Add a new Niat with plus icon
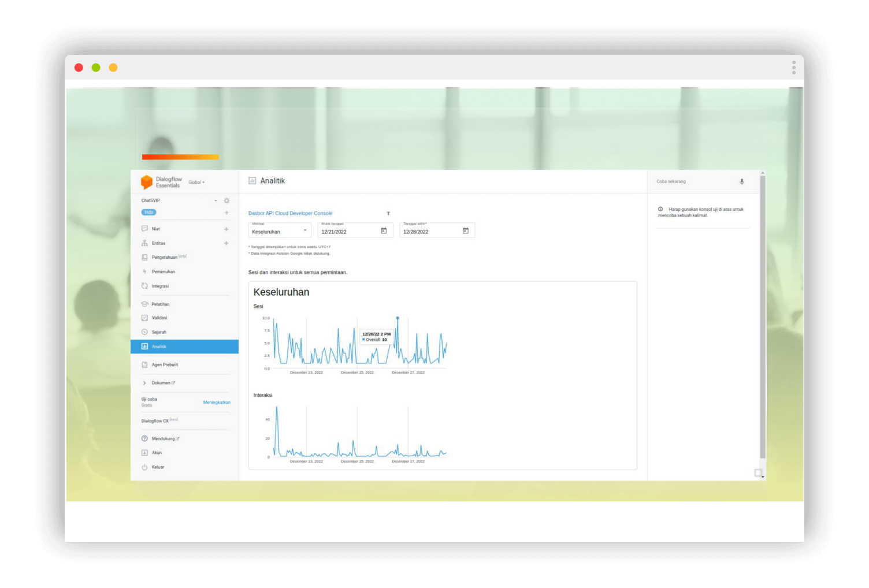Viewport: 869px width, 588px height. [x=226, y=229]
